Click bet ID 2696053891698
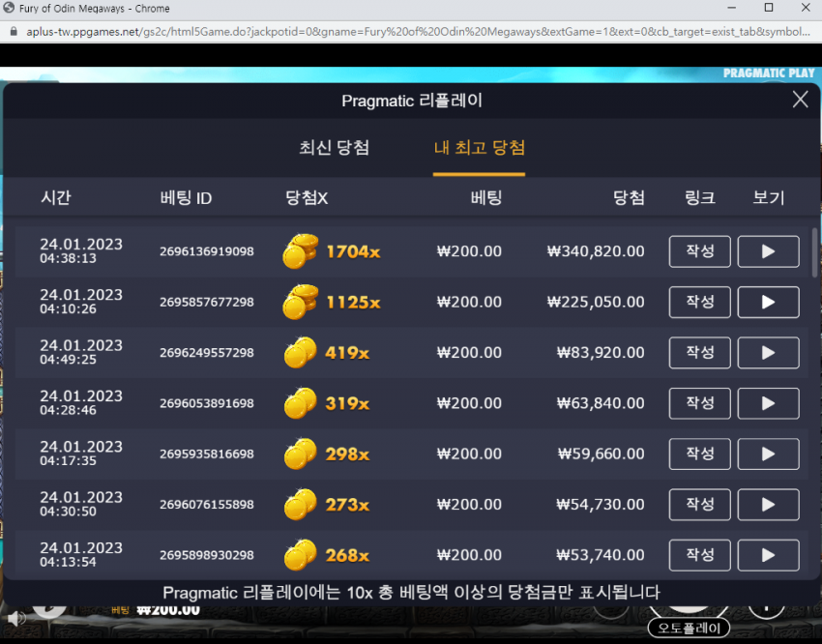Screen dimensions: 822x644 (x=207, y=403)
